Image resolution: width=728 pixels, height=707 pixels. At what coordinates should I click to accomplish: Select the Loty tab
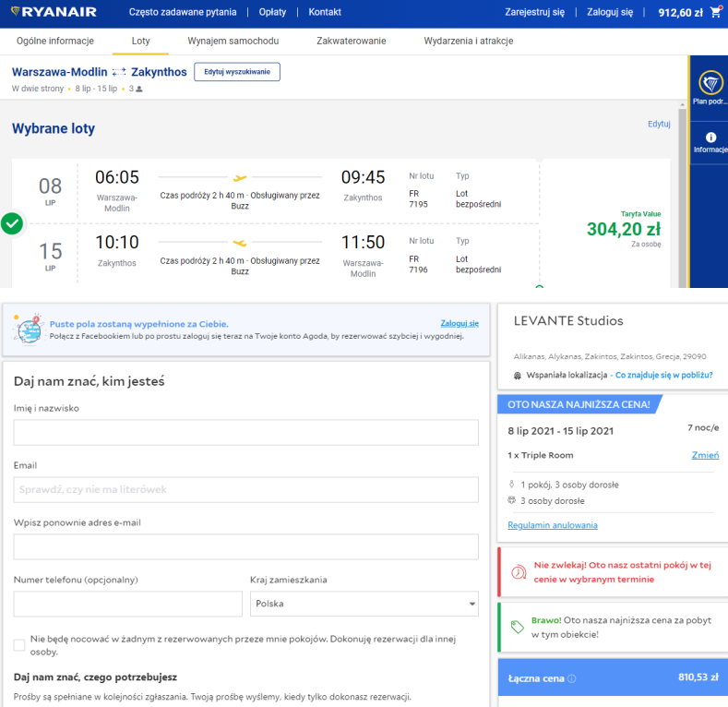click(x=140, y=41)
